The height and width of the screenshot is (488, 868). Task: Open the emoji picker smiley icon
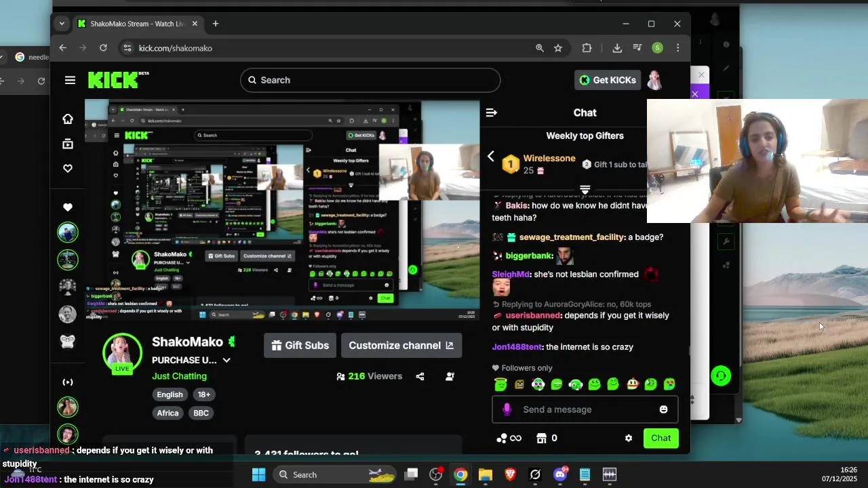pos(663,409)
